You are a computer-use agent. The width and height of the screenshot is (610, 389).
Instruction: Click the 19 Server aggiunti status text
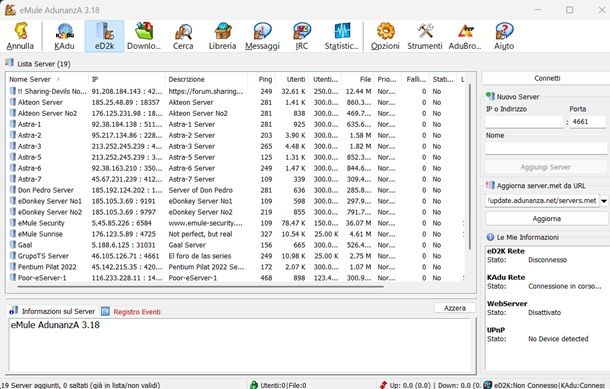[80, 385]
